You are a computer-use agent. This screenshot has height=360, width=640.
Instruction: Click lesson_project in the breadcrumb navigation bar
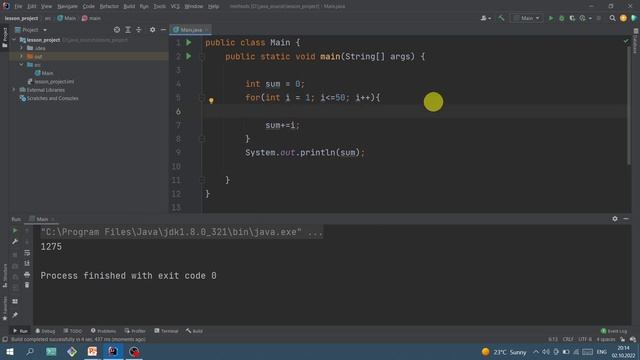tap(21, 18)
